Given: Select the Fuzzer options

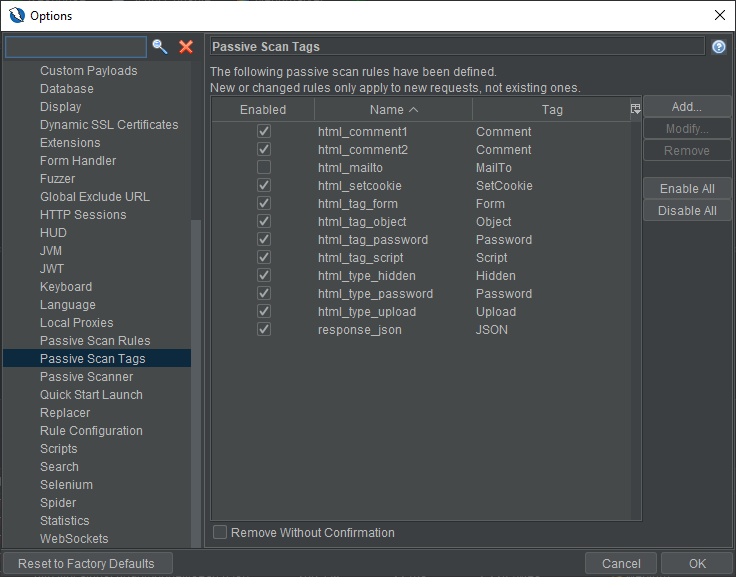Looking at the screenshot, I should 57,178.
